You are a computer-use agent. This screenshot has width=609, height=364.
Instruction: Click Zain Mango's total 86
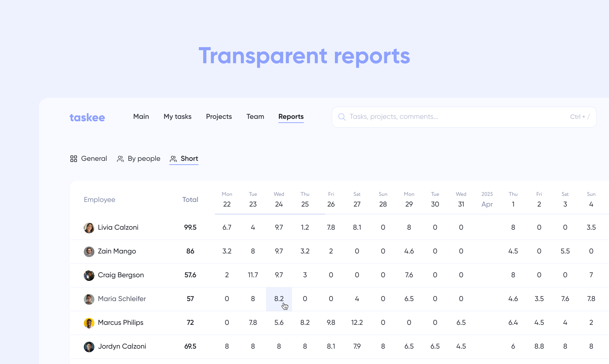[x=190, y=251]
